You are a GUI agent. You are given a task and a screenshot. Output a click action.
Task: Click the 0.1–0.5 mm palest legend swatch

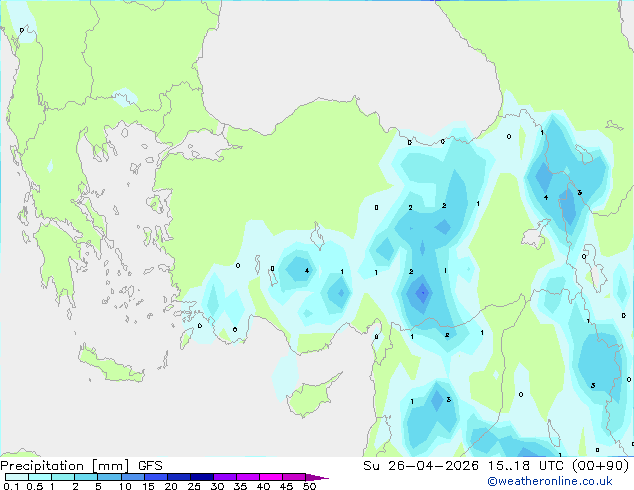(x=17, y=477)
